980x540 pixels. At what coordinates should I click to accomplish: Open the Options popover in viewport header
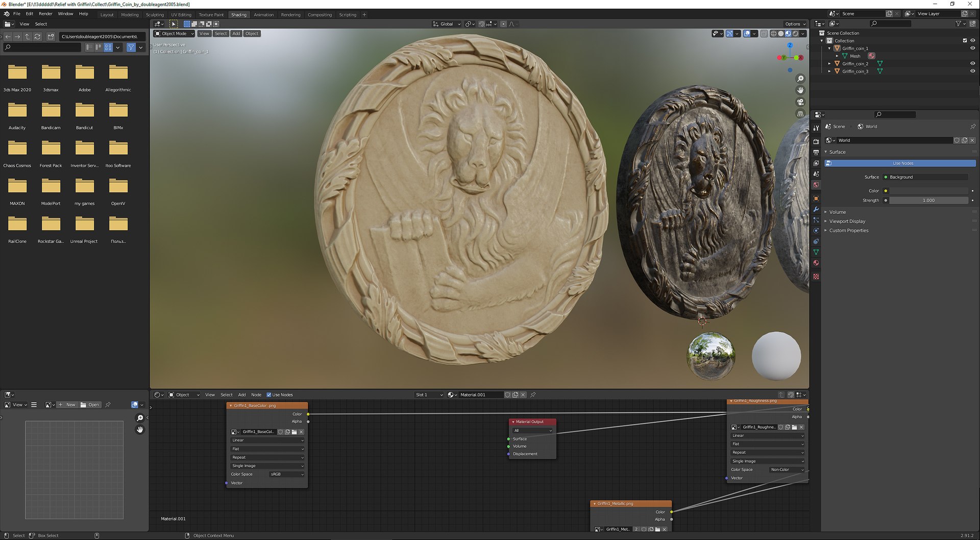point(795,24)
